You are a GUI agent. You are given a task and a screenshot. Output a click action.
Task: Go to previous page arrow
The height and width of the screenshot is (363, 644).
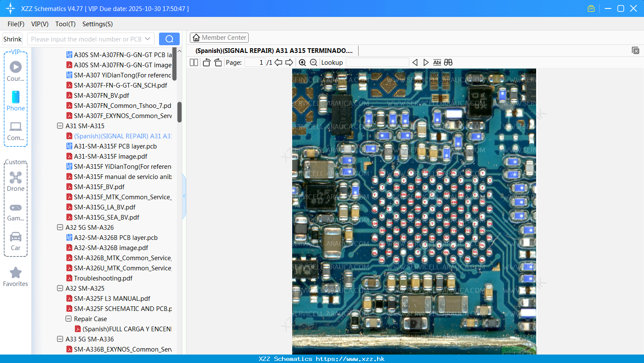(278, 62)
